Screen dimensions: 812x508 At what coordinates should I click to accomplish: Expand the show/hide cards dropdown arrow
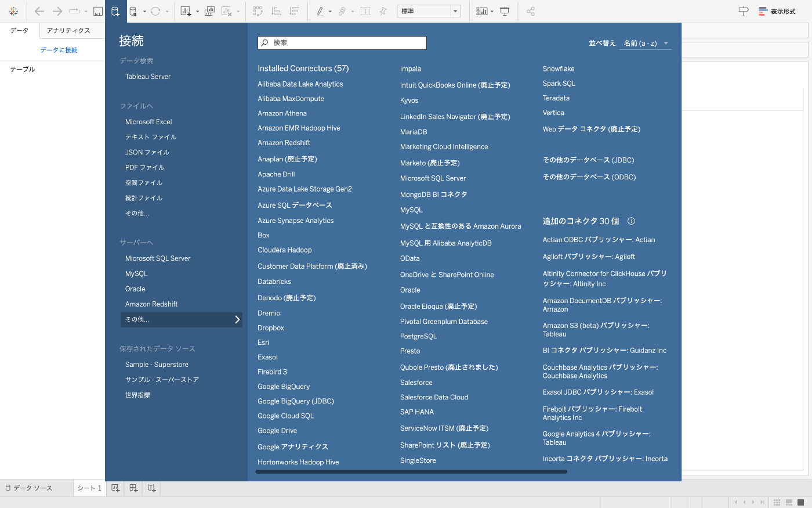pos(492,12)
